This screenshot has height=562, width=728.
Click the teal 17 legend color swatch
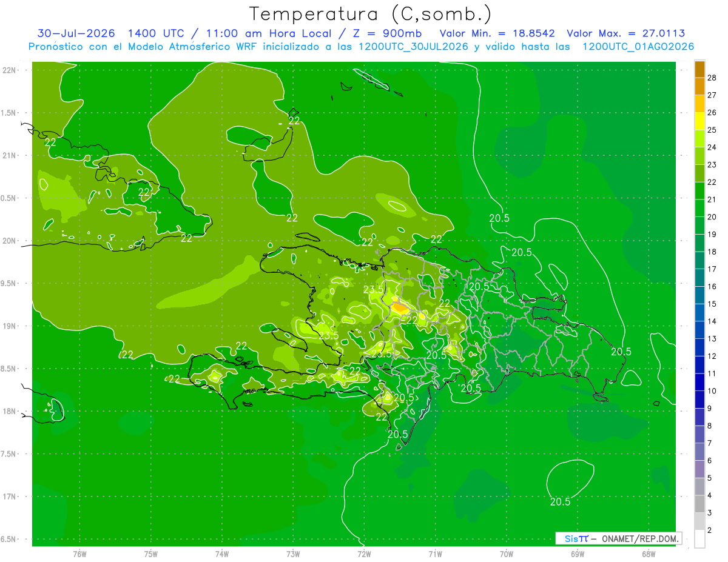(699, 261)
